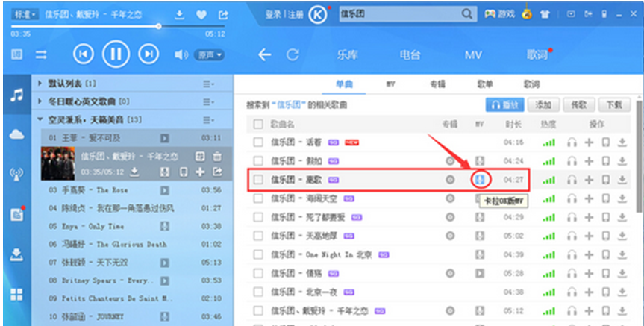Check the box for 信乐团 - 海阔天空
This screenshot has width=644, height=326.
point(258,198)
